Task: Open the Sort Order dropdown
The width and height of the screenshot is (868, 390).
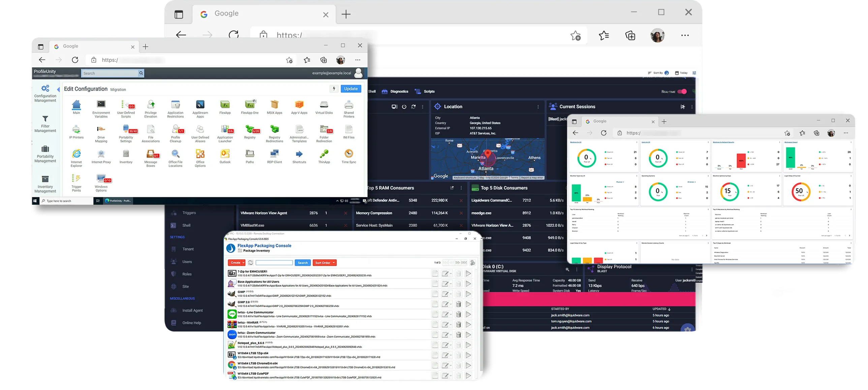Action: tap(324, 263)
